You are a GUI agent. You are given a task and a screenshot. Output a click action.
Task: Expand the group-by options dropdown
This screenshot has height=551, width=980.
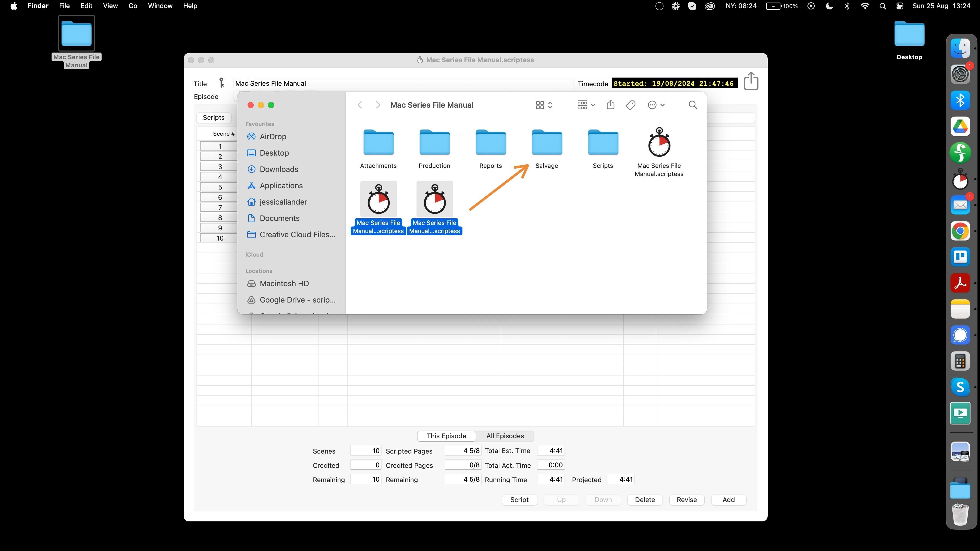point(585,105)
